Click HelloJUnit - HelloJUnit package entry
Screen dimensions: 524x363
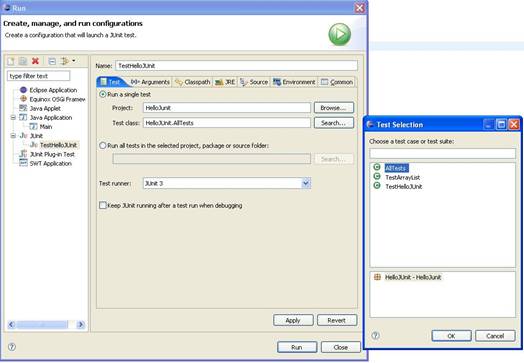coord(413,277)
